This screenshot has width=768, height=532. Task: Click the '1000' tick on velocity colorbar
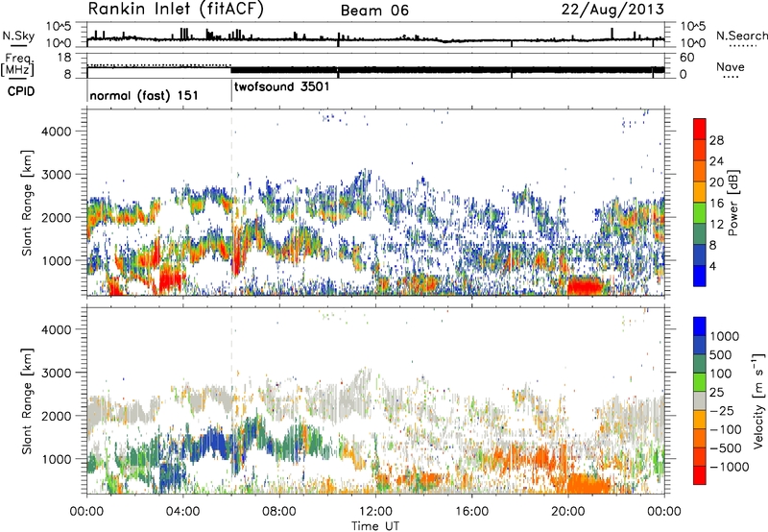pos(725,336)
